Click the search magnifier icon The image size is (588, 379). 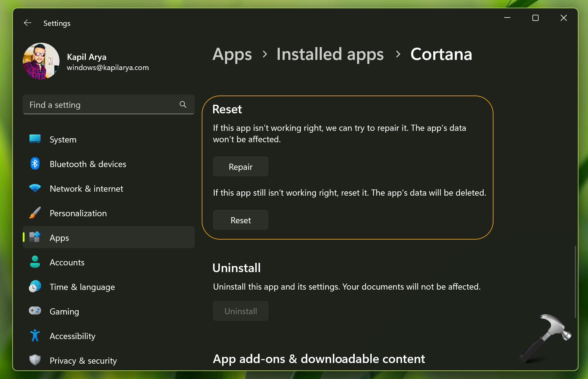183,105
